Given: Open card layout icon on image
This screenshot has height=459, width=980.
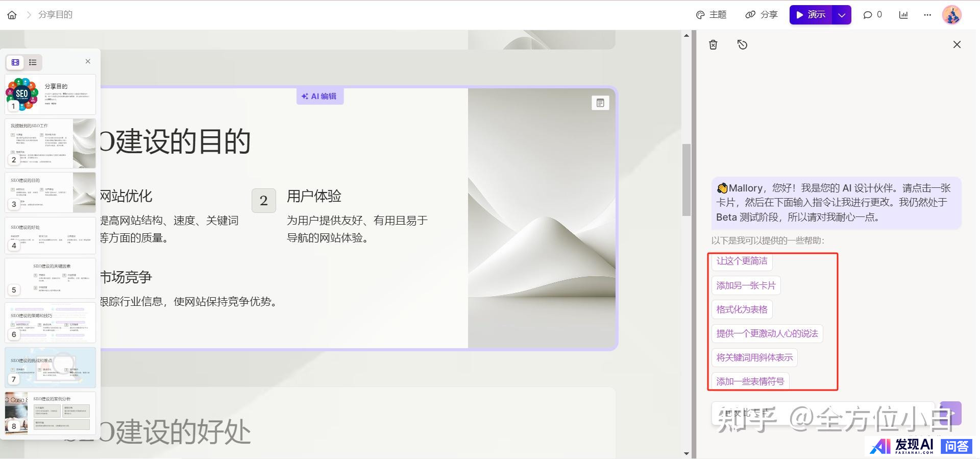Looking at the screenshot, I should [x=600, y=103].
